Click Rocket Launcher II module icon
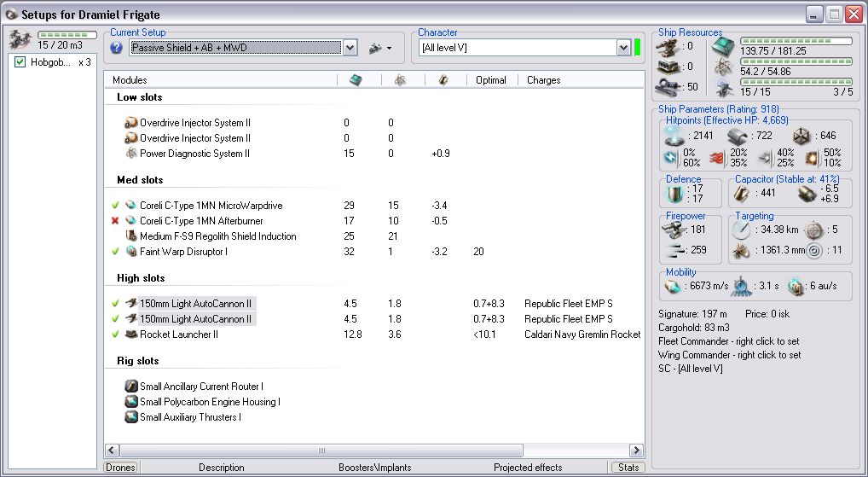Viewport: 868px width, 477px height. point(130,334)
